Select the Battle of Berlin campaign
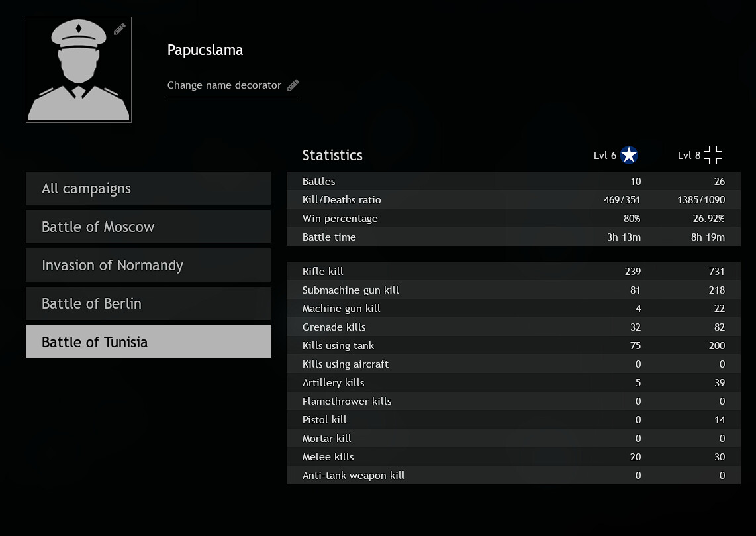 point(148,303)
